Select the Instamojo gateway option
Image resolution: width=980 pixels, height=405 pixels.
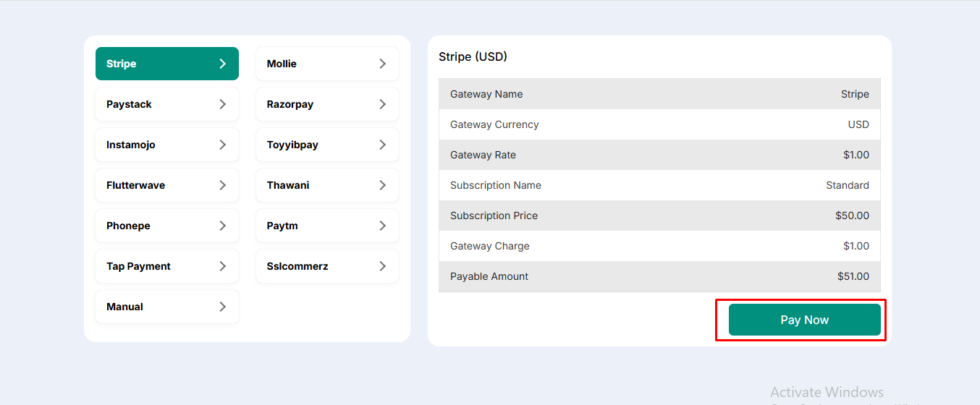pos(166,145)
